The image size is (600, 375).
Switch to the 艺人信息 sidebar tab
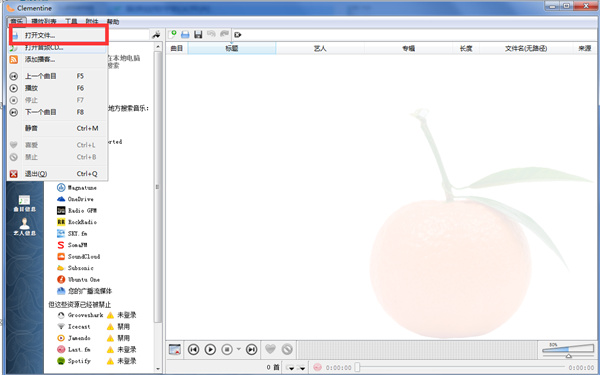click(24, 227)
